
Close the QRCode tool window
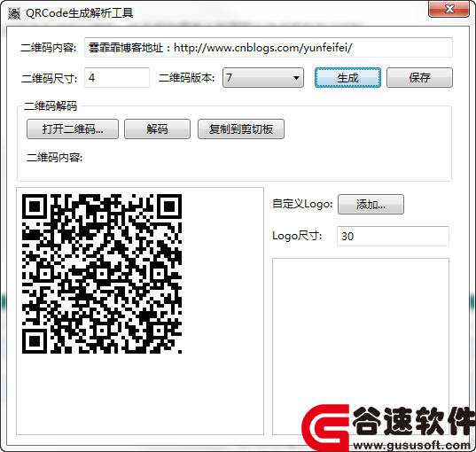tap(449, 9)
